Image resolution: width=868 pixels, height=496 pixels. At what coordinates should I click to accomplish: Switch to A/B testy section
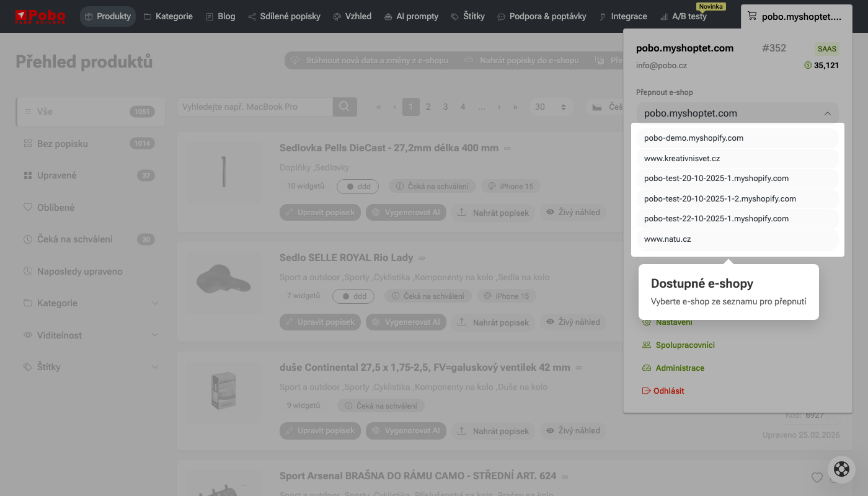pyautogui.click(x=683, y=16)
